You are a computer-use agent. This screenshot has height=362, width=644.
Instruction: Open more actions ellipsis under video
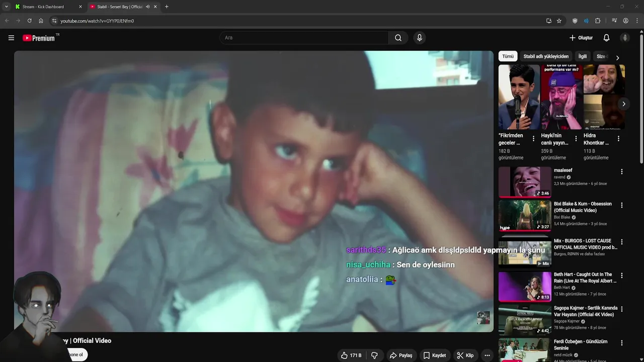pos(487,355)
